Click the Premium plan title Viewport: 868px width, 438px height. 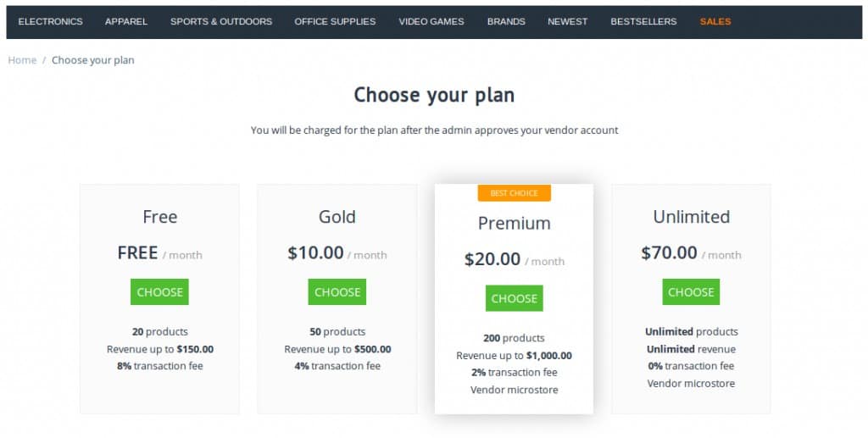pyautogui.click(x=515, y=223)
